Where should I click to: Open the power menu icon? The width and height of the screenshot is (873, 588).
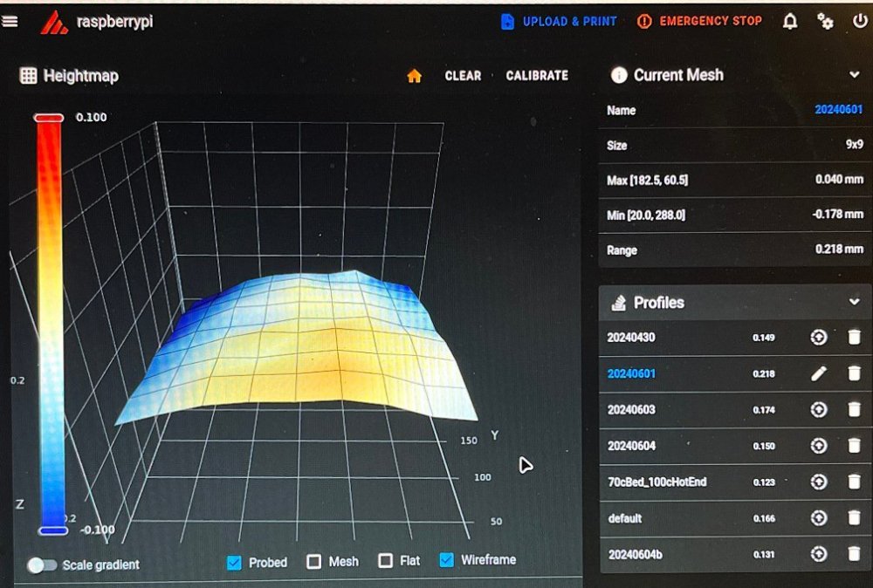click(x=860, y=21)
